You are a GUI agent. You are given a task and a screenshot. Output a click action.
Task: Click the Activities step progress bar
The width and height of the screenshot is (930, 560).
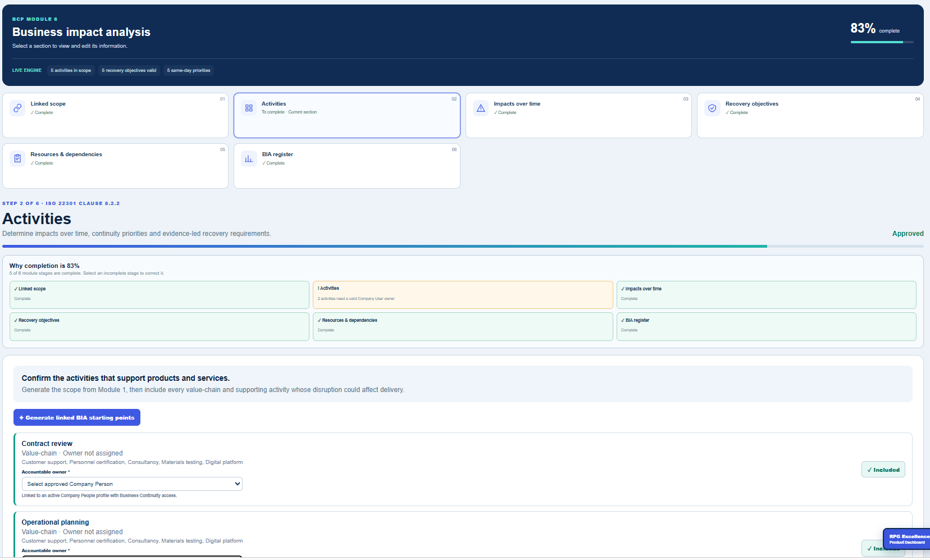click(463, 246)
